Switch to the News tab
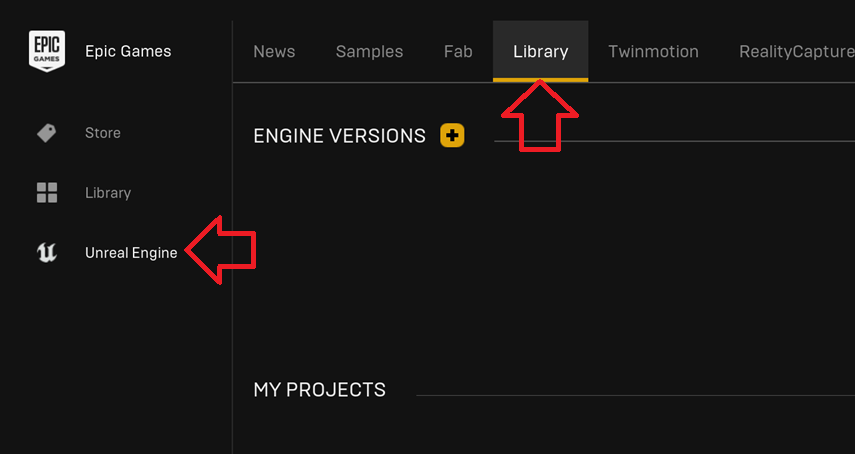The width and height of the screenshot is (855, 454). pyautogui.click(x=274, y=51)
